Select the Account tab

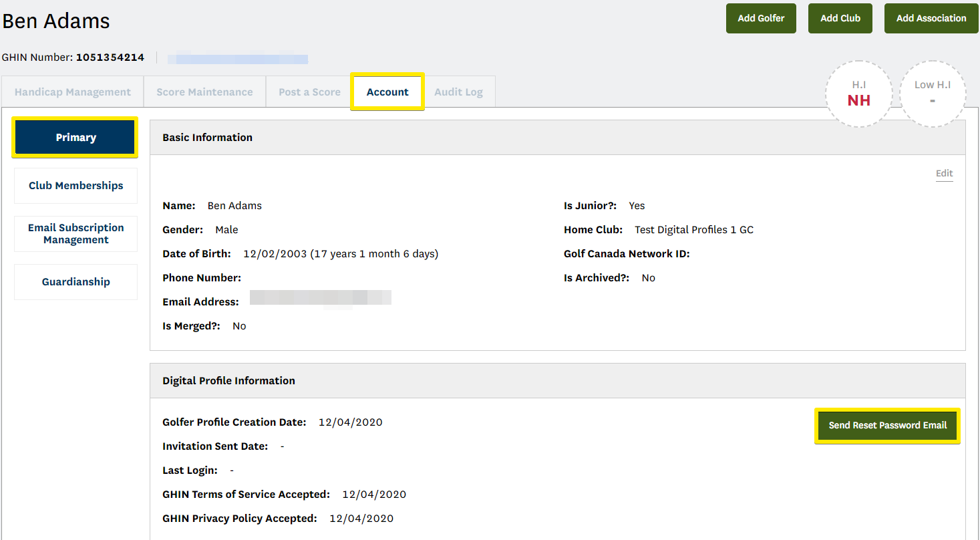(387, 92)
